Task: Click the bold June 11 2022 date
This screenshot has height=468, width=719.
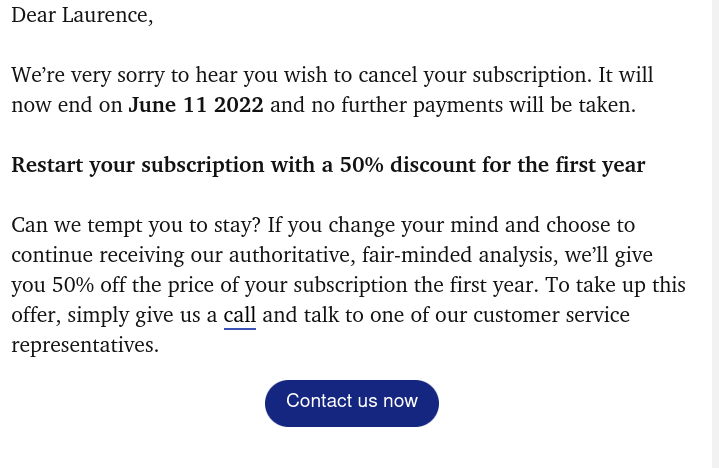Action: (x=196, y=105)
